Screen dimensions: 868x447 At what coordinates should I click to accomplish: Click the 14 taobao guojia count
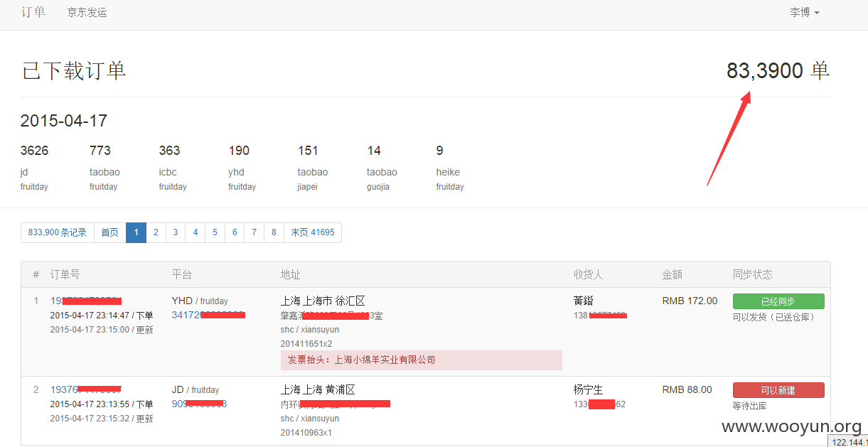click(x=374, y=151)
